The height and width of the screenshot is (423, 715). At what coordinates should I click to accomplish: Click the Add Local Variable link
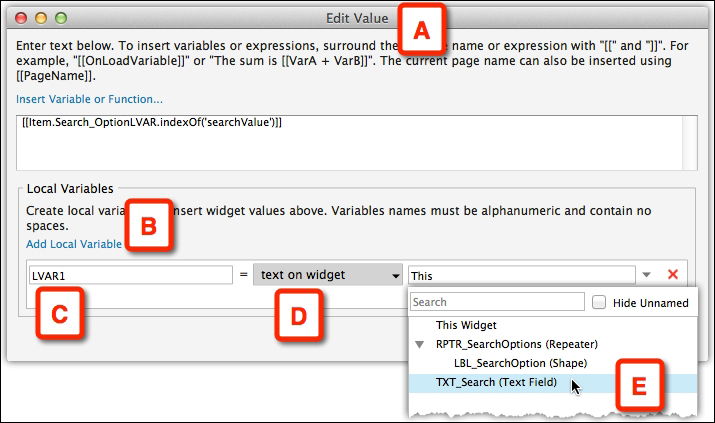(x=73, y=244)
